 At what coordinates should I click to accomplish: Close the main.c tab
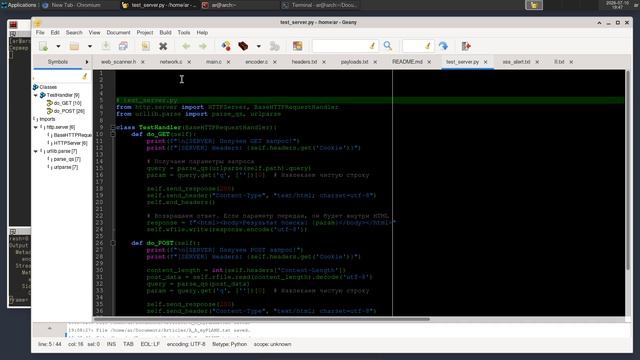pyautogui.click(x=228, y=62)
